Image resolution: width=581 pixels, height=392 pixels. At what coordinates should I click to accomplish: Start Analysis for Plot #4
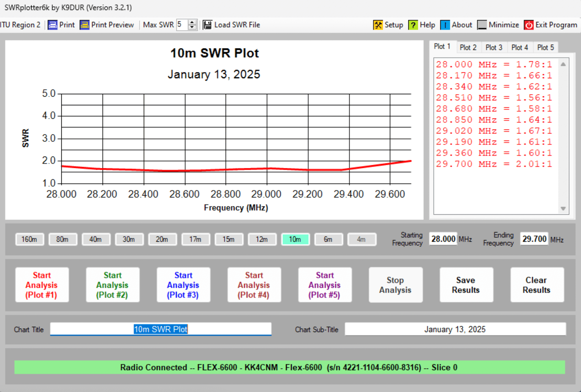click(x=254, y=285)
